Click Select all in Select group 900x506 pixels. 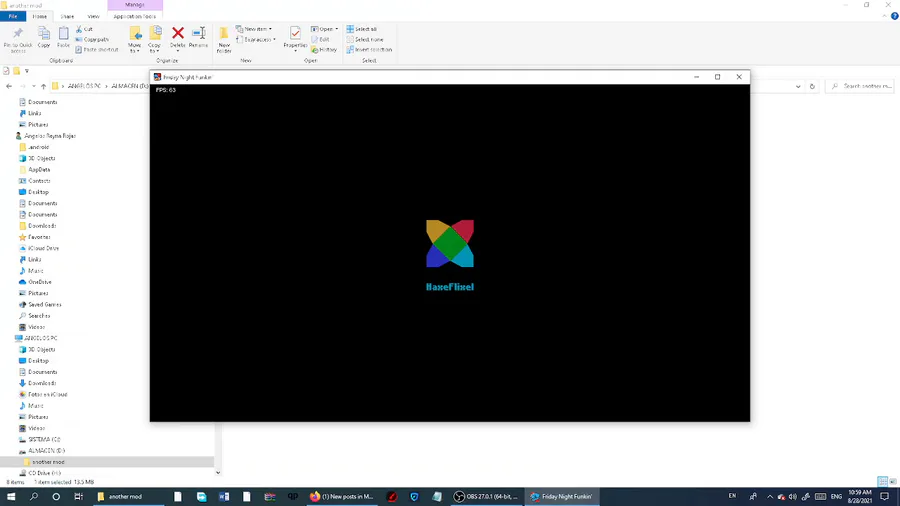(x=362, y=29)
